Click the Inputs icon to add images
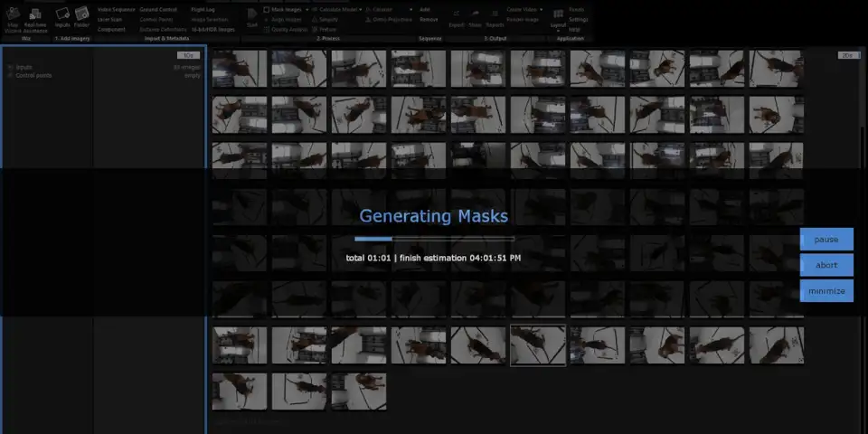 click(x=62, y=16)
